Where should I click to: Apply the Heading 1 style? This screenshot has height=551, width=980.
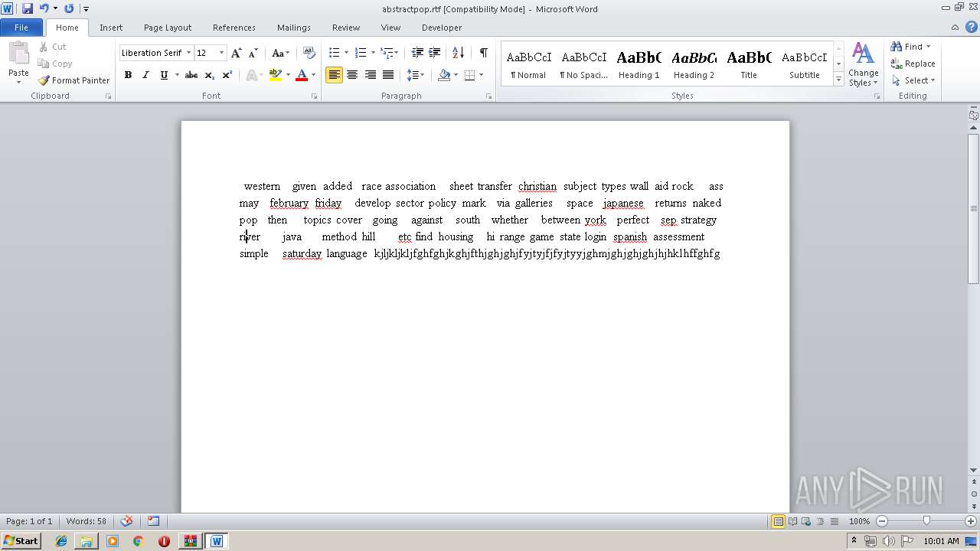[x=639, y=64]
